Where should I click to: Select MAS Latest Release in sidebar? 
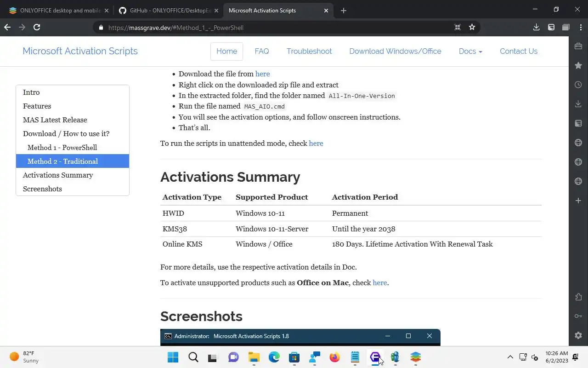[73, 120]
